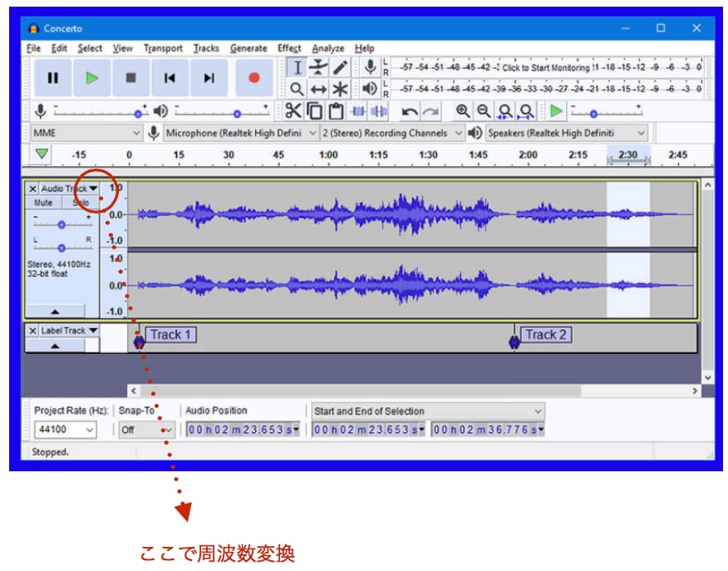
Task: Click the Cut scissors icon
Action: coord(293,111)
